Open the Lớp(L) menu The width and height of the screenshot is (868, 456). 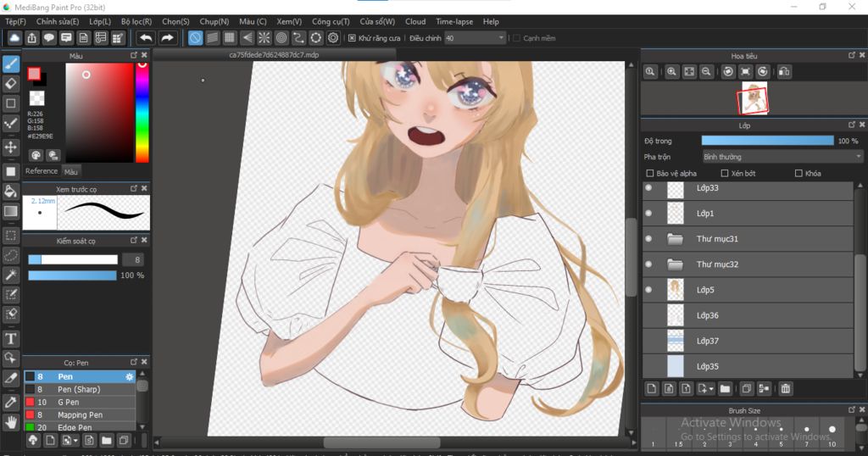click(100, 21)
